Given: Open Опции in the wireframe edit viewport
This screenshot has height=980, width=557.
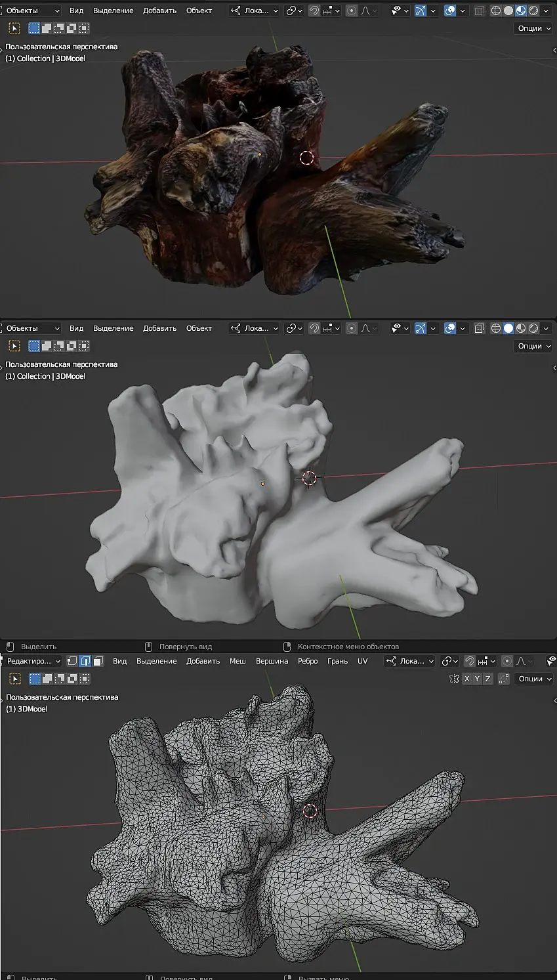Looking at the screenshot, I should (533, 679).
